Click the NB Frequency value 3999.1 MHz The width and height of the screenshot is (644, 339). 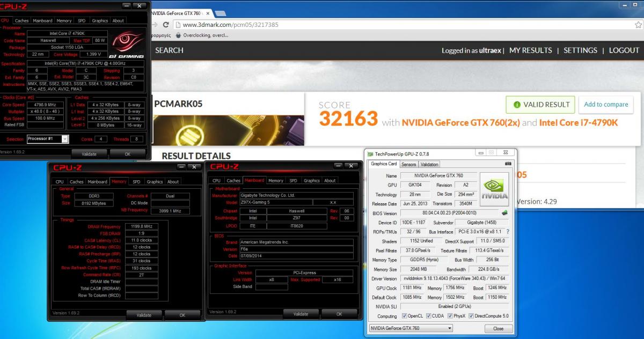(x=170, y=211)
